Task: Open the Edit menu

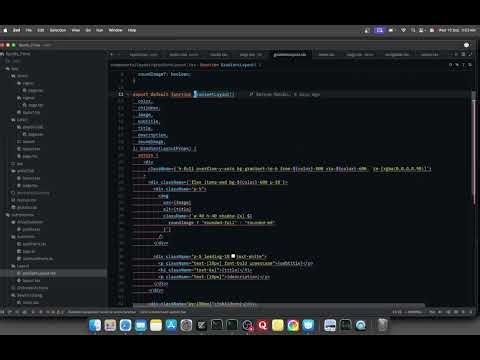Action: click(x=41, y=30)
